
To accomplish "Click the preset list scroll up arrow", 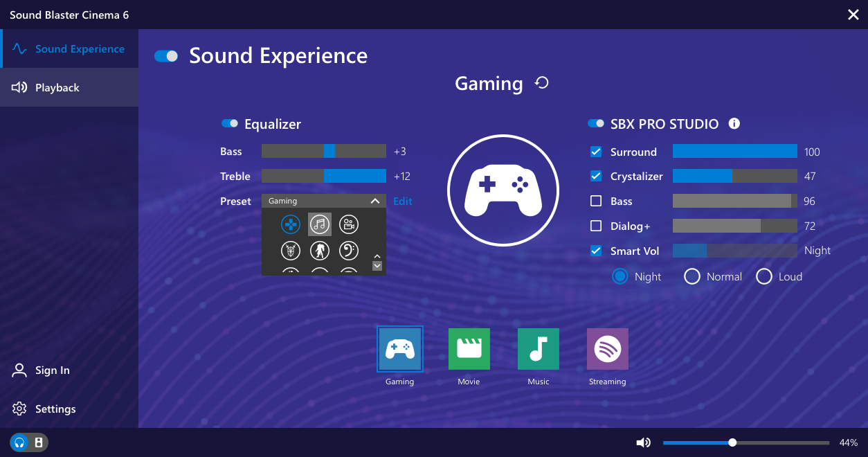I will 377,256.
